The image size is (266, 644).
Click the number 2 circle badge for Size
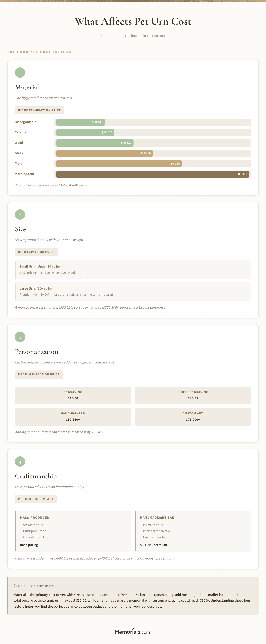[x=20, y=215]
